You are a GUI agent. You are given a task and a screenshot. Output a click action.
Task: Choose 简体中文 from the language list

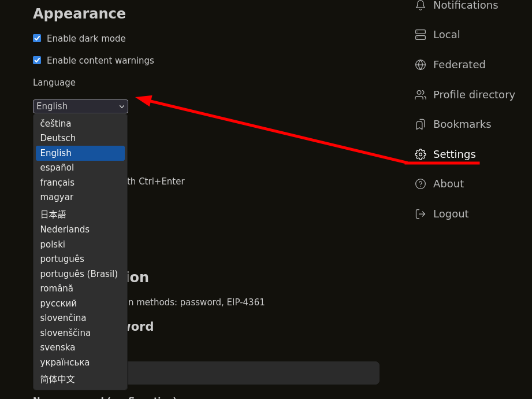pyautogui.click(x=80, y=379)
